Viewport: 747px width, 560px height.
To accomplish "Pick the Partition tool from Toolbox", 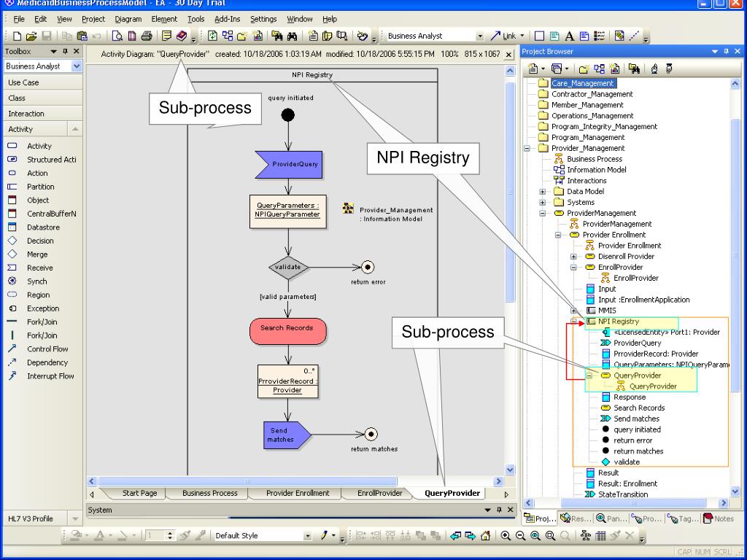I will tap(41, 187).
